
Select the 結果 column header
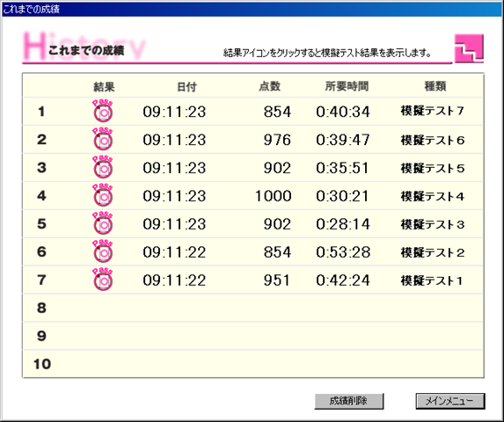pos(104,87)
